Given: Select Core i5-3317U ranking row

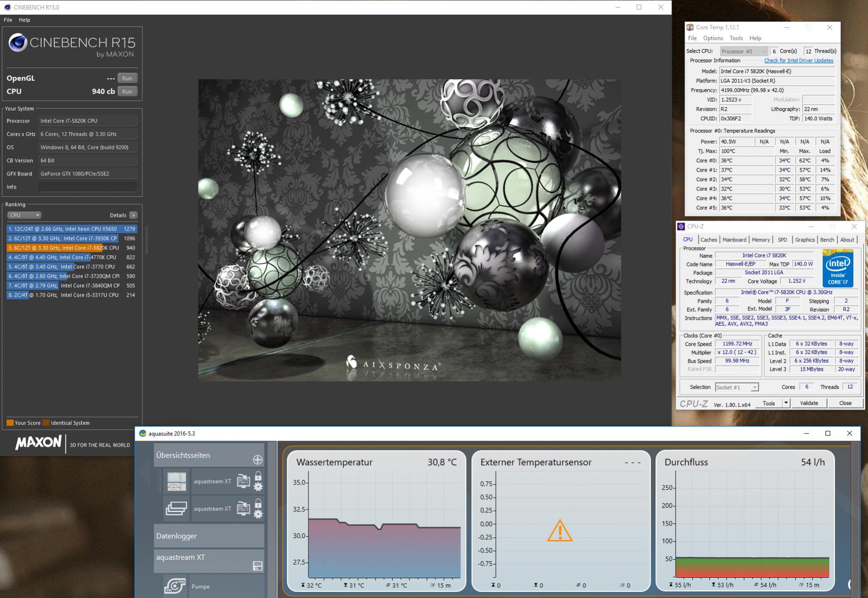Looking at the screenshot, I should [72, 295].
